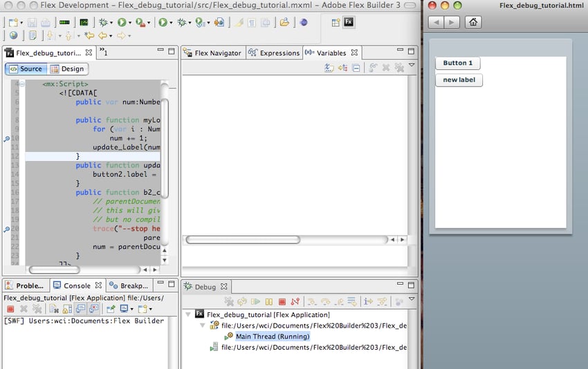Select Main Thread (Running) in Debug tree

click(272, 337)
